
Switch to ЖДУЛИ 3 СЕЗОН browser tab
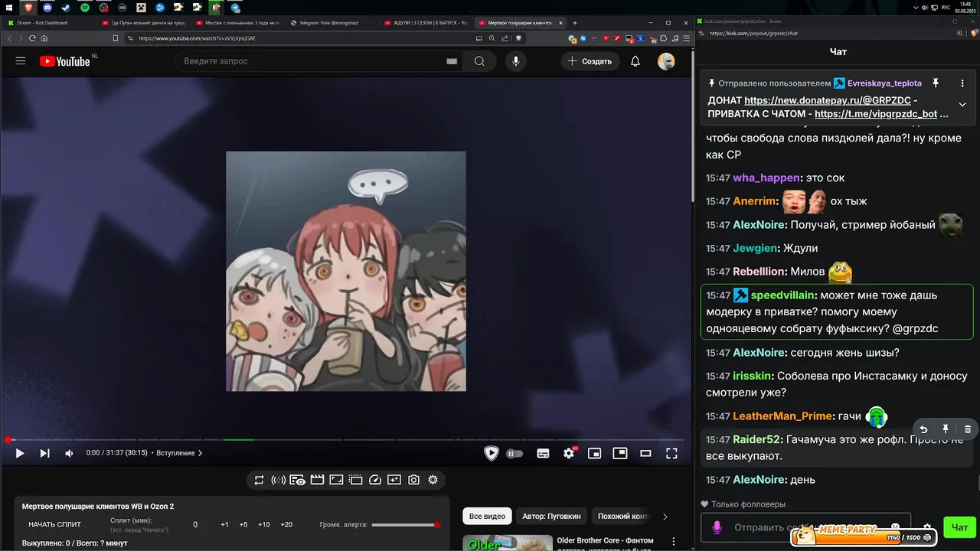point(426,23)
